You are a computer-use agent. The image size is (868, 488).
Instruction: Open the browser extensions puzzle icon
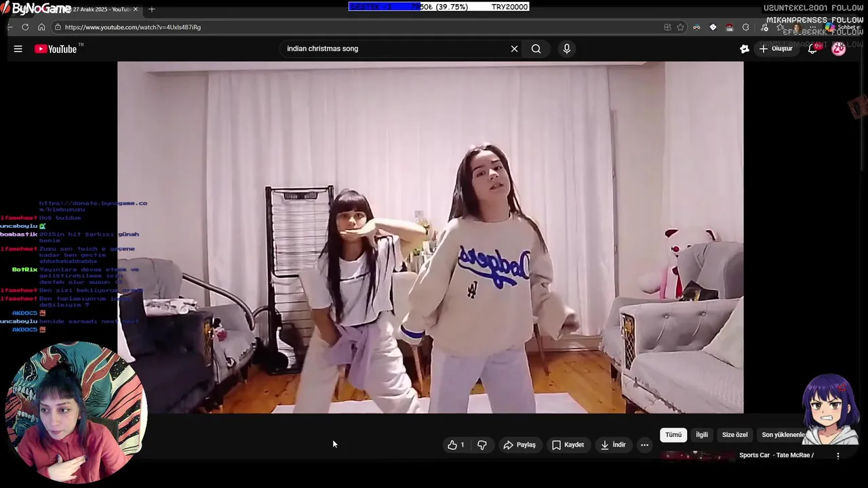[x=745, y=27]
